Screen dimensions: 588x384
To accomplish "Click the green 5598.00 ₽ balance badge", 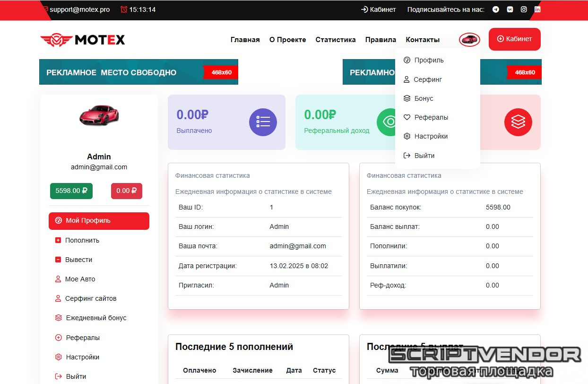I will click(71, 191).
